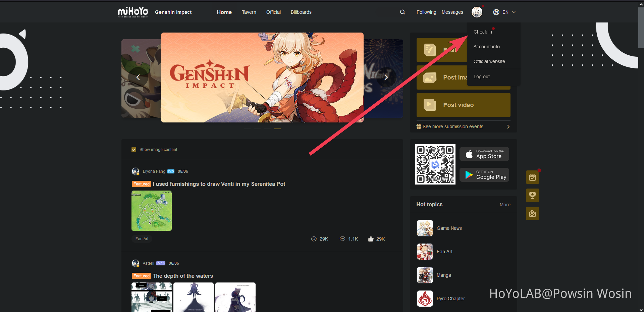Image resolution: width=644 pixels, height=312 pixels.
Task: Open the interactive map icon
Action: pyautogui.click(x=532, y=213)
